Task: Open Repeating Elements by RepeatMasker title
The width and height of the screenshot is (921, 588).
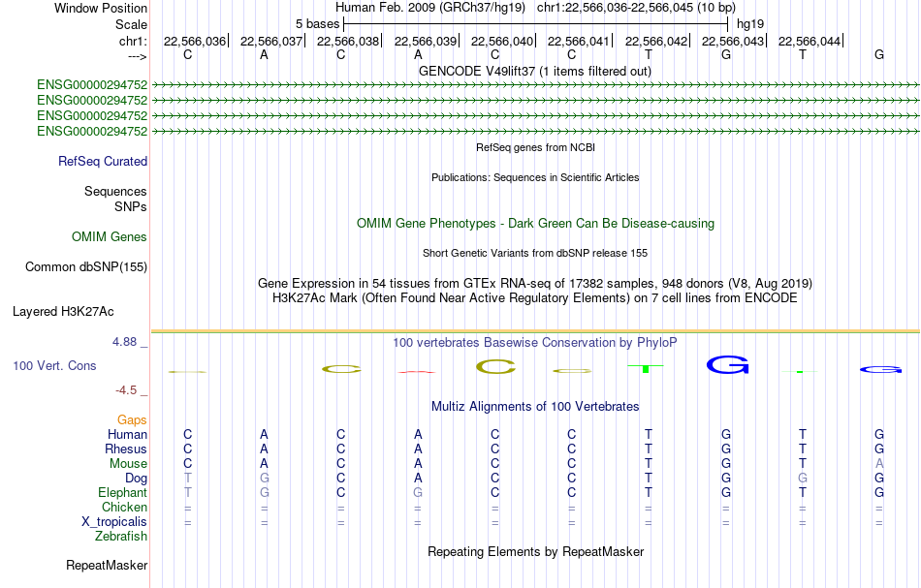Action: point(536,551)
